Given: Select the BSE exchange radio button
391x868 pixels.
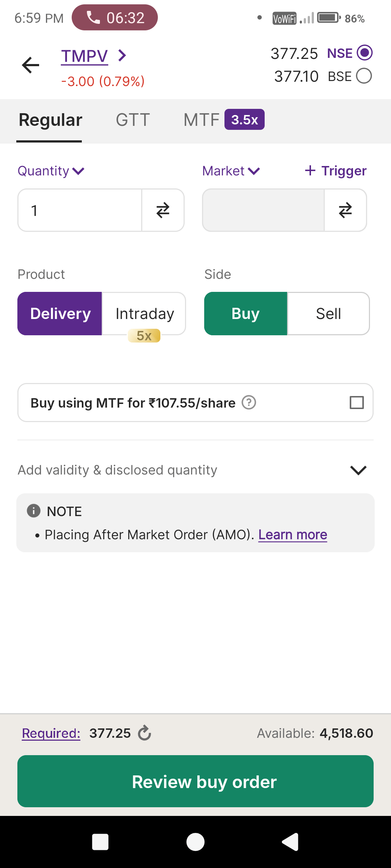Looking at the screenshot, I should (364, 76).
